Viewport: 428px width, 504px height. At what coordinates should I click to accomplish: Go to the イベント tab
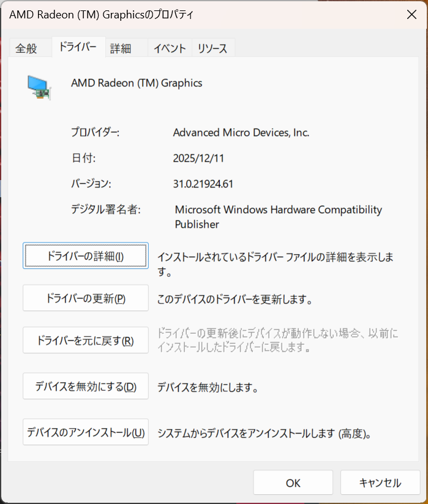tap(170, 48)
